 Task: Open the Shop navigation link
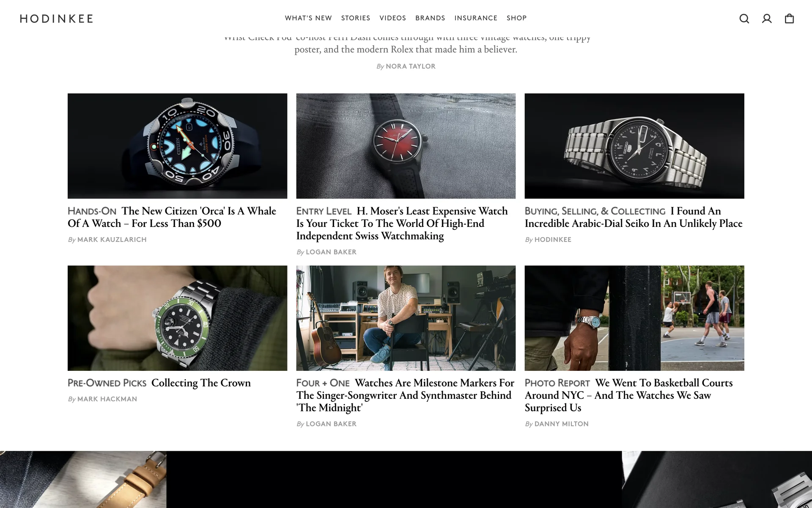(516, 18)
